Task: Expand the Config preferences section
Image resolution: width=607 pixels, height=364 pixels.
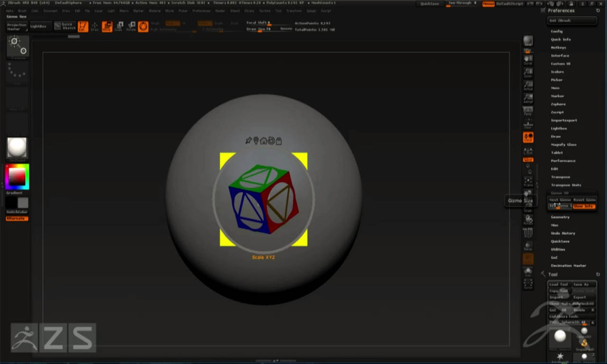Action: point(557,31)
